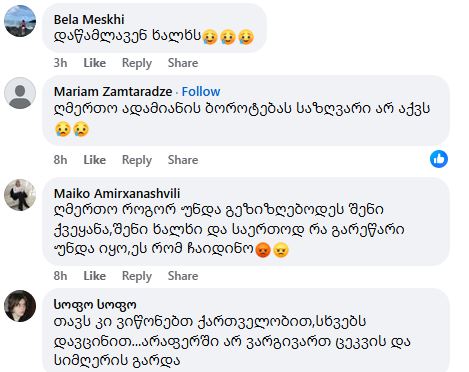Like Bela Meskhi's comment
469x372 pixels.
pyautogui.click(x=95, y=63)
